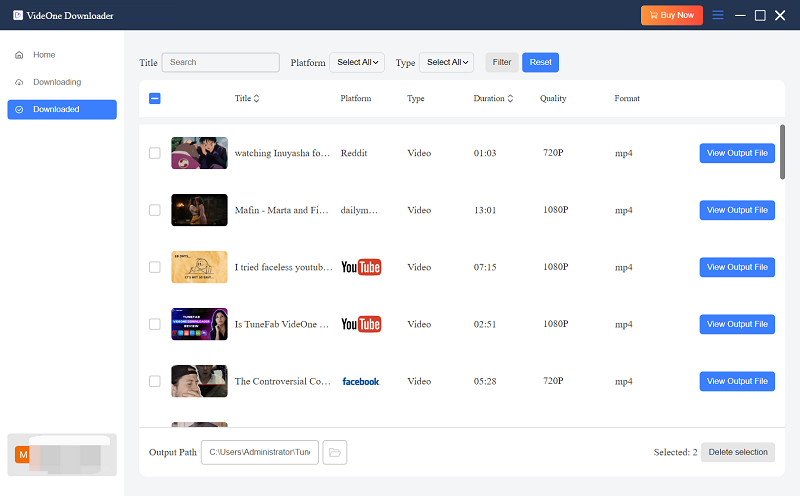The height and width of the screenshot is (496, 800).
Task: Go to the Home sidebar item
Action: [x=44, y=55]
